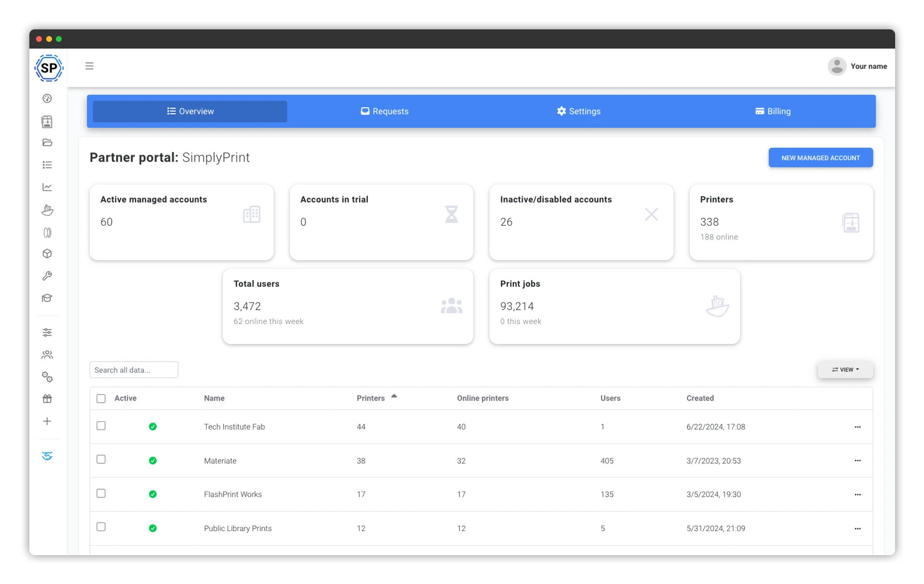This screenshot has height=584, width=924.
Task: Click the Your name profile label
Action: (869, 66)
